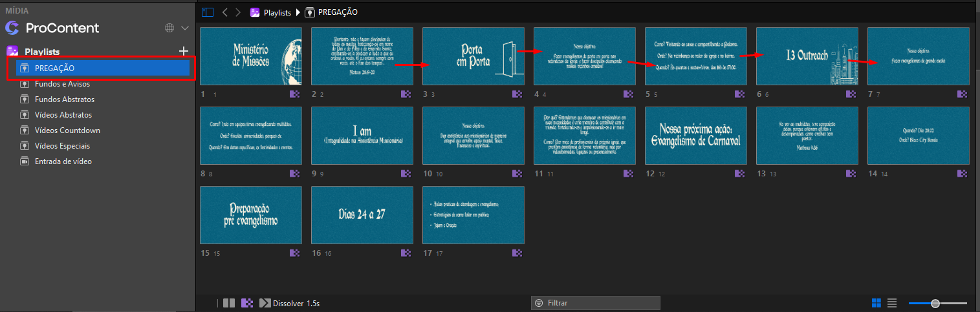The height and width of the screenshot is (312, 980).
Task: Click the two-column layout icon in bottom bar
Action: [229, 303]
